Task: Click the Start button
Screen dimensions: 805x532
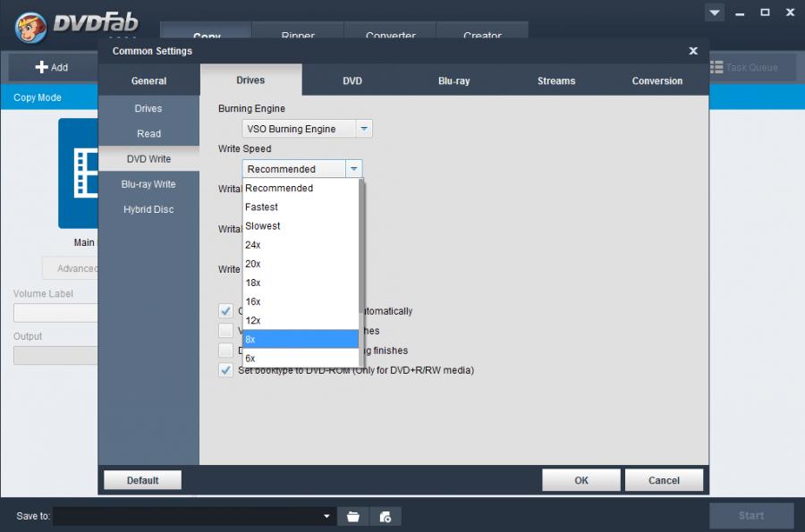Action: 751,516
